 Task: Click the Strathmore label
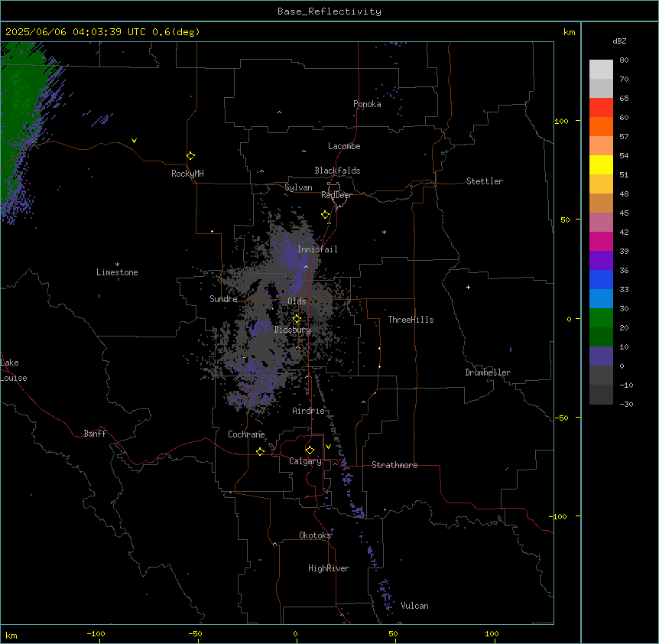click(x=394, y=465)
